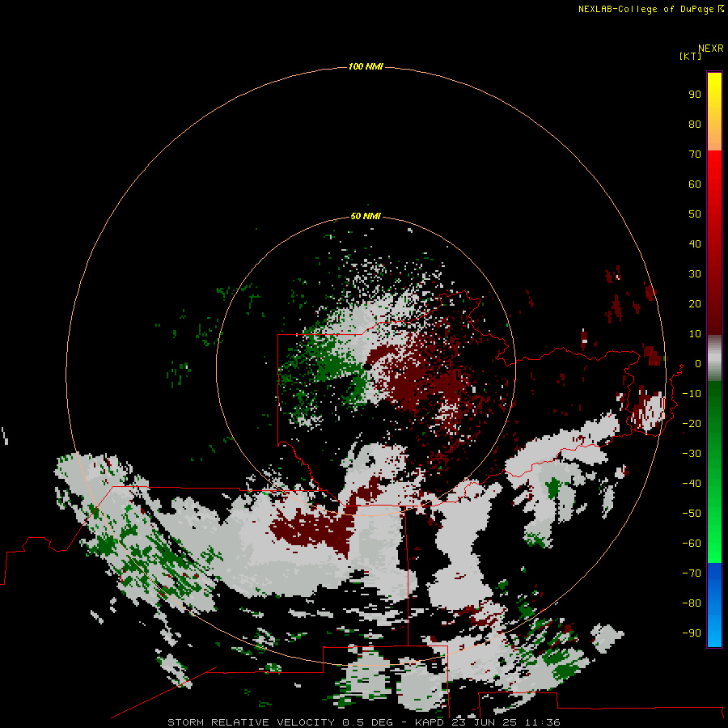The width and height of the screenshot is (728, 728).
Task: Click the 30 value on the velocity scale
Action: click(695, 274)
